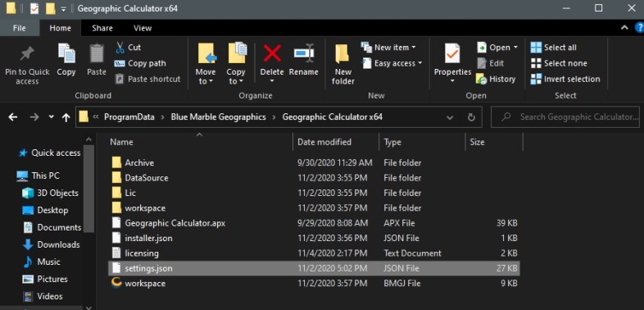
Task: Click Invert selection button
Action: click(565, 79)
